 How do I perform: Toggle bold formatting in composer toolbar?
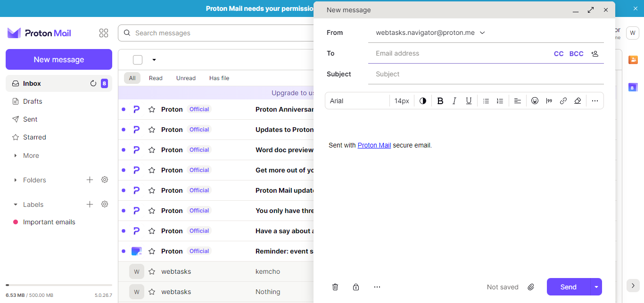click(x=440, y=101)
